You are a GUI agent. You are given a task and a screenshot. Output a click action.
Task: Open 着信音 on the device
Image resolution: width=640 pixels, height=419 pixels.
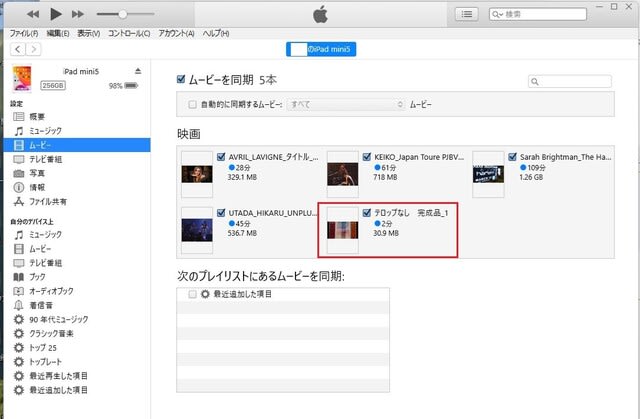[77, 305]
